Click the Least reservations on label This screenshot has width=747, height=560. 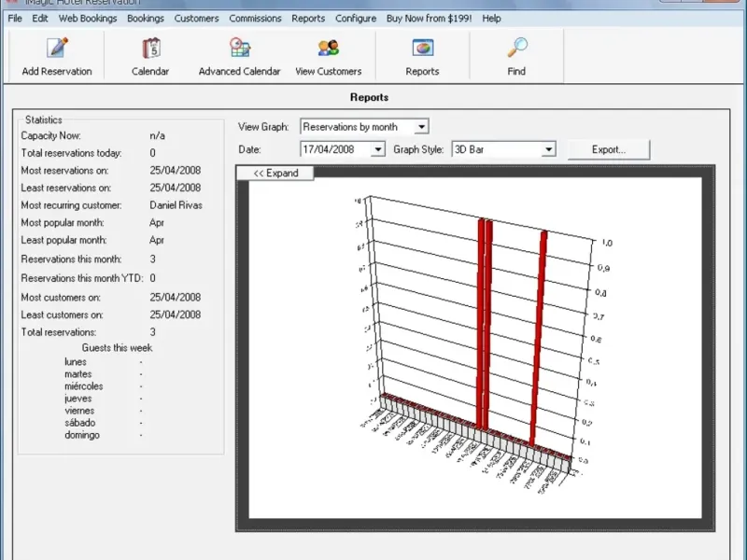coord(65,188)
